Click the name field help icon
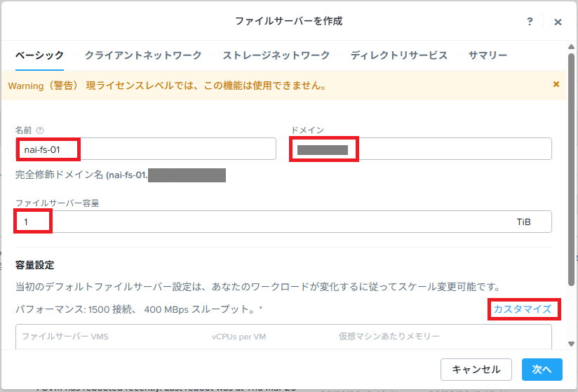578x392 pixels. point(40,130)
